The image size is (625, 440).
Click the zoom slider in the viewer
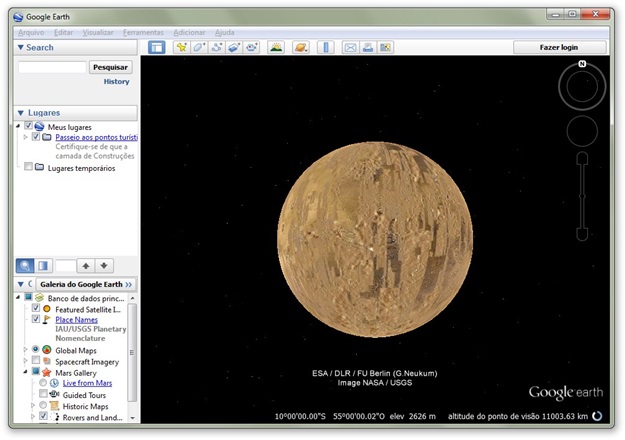pos(582,196)
